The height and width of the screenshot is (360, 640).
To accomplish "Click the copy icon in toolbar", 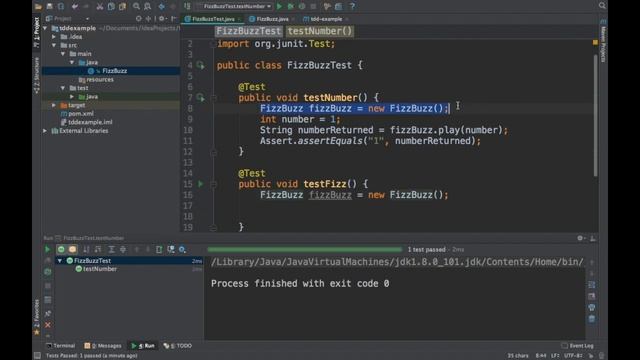I will (x=111, y=6).
